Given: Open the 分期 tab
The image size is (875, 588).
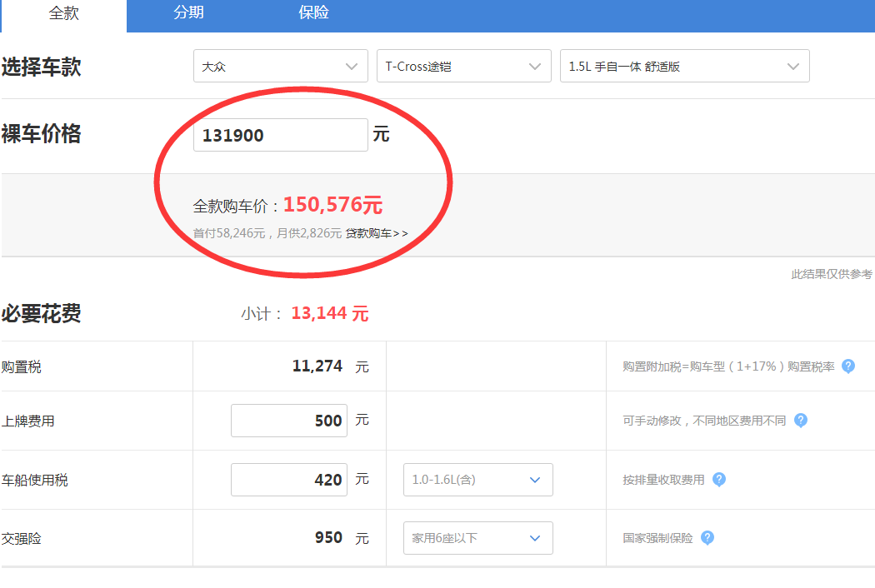Looking at the screenshot, I should coord(188,12).
